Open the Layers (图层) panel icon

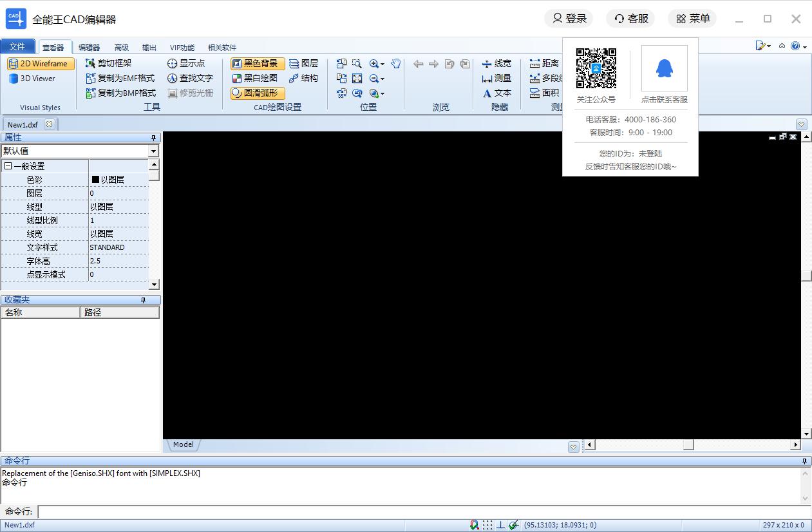[x=294, y=63]
